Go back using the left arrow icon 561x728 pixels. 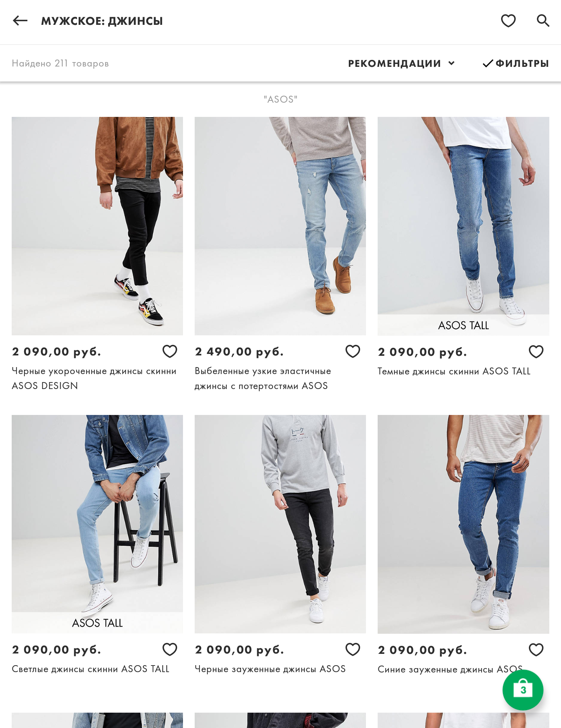click(x=20, y=21)
